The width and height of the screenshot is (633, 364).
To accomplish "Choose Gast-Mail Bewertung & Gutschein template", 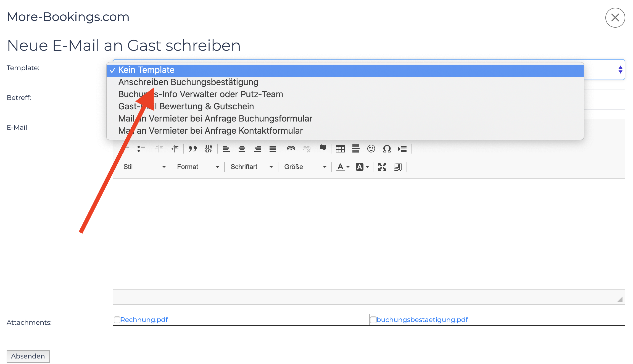I will 345,107.
